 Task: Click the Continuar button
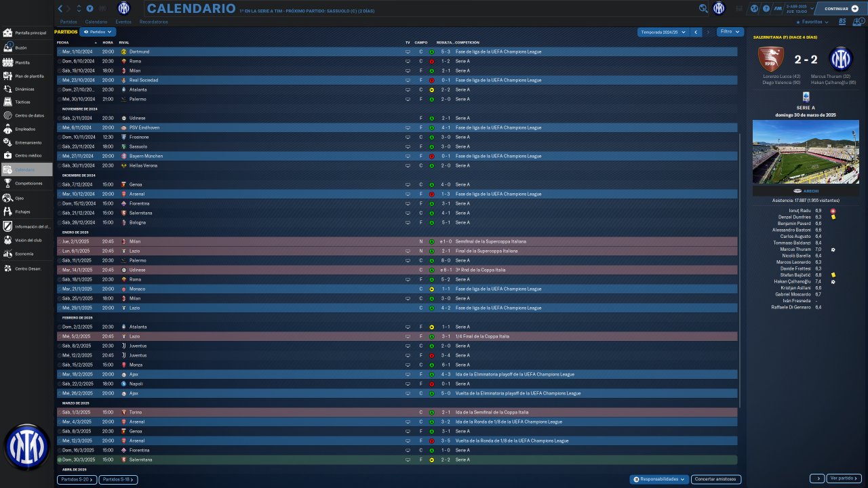(x=841, y=9)
